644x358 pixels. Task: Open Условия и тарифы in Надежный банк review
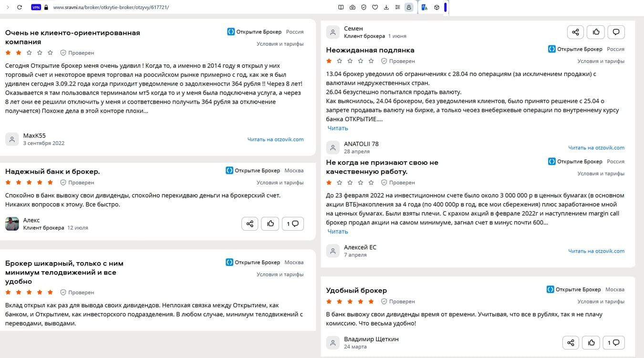pos(280,182)
